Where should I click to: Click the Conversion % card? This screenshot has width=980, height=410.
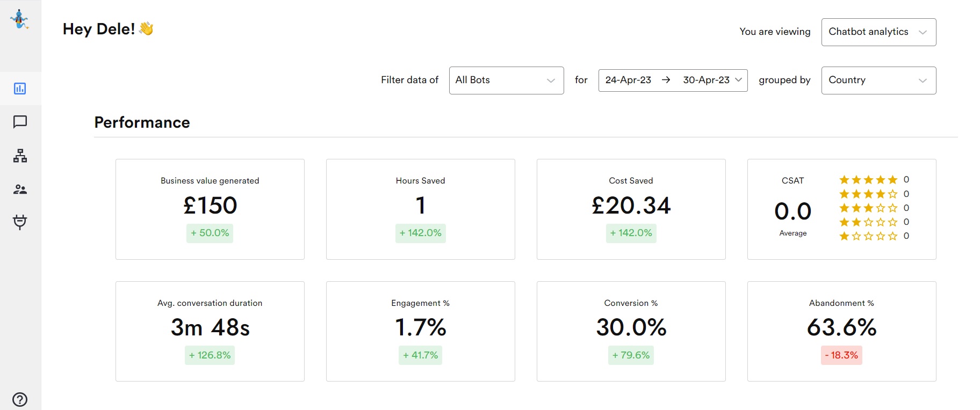(631, 331)
